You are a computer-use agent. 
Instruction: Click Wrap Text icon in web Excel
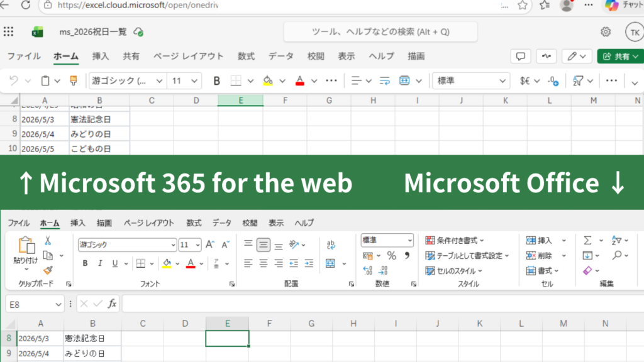pos(384,81)
